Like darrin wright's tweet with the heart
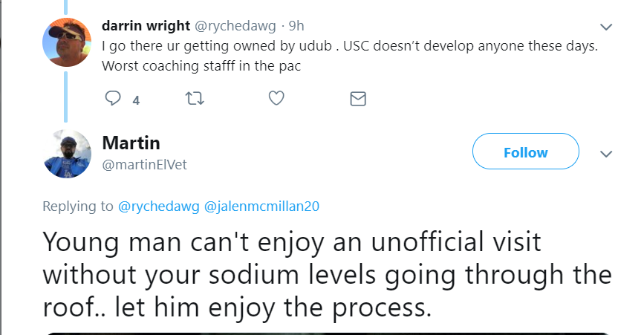Screen dimensions: 644x335 click(276, 99)
